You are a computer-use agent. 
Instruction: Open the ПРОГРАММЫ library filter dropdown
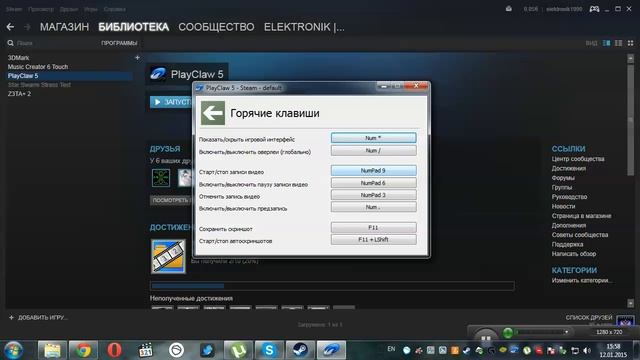click(x=119, y=43)
